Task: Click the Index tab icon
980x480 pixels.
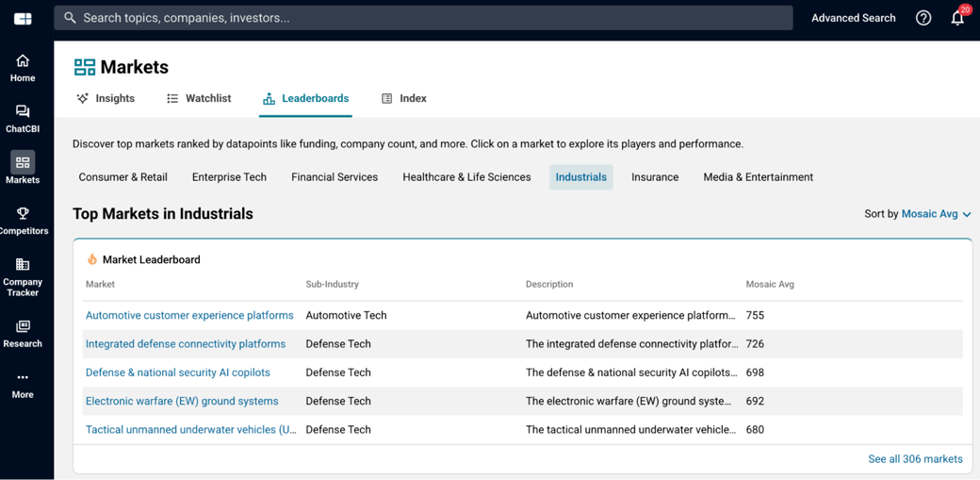Action: click(x=387, y=98)
